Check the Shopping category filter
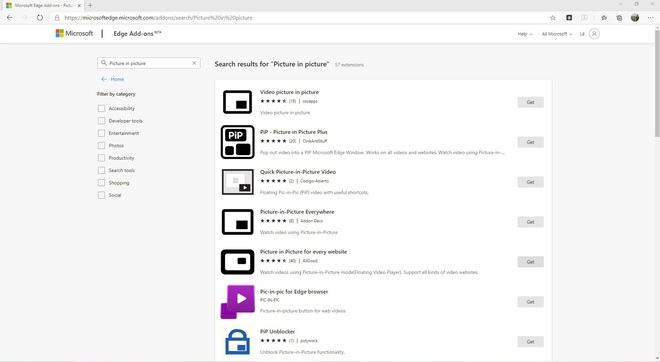This screenshot has height=362, width=660. tap(101, 183)
